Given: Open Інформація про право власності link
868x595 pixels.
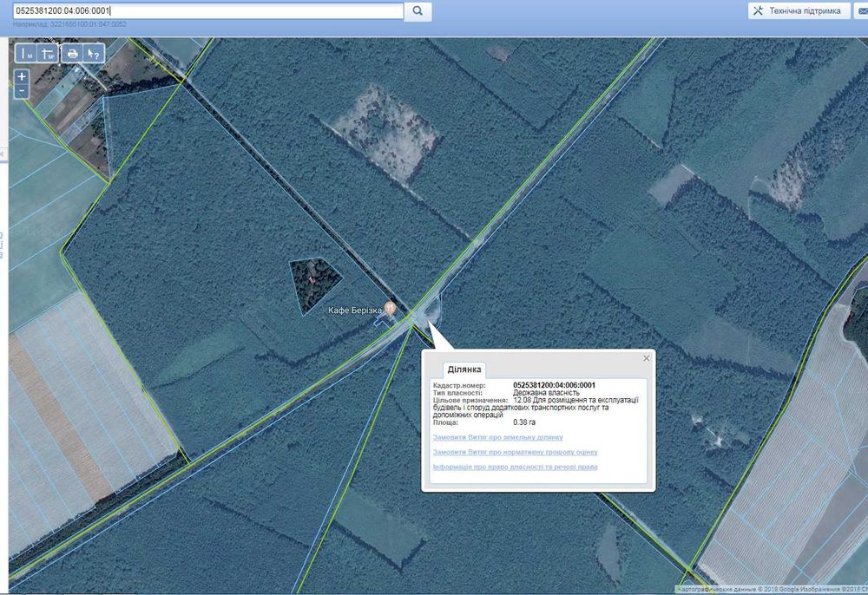Looking at the screenshot, I should (515, 467).
